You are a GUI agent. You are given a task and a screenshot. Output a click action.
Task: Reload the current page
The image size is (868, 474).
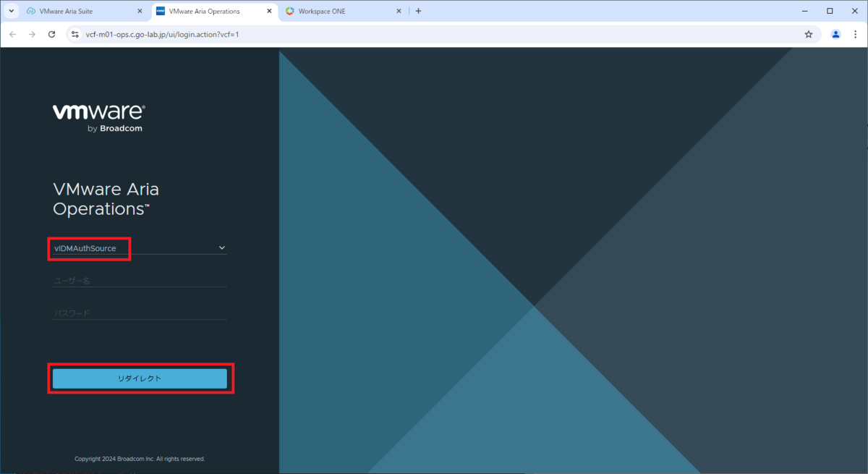pyautogui.click(x=51, y=34)
